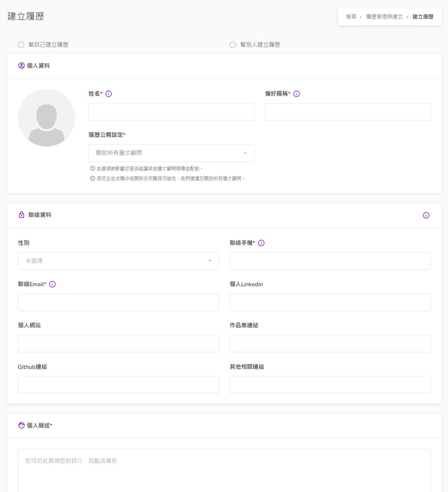448x492 pixels.
Task: Click the 履歷公開設定* label
Action: coord(107,135)
